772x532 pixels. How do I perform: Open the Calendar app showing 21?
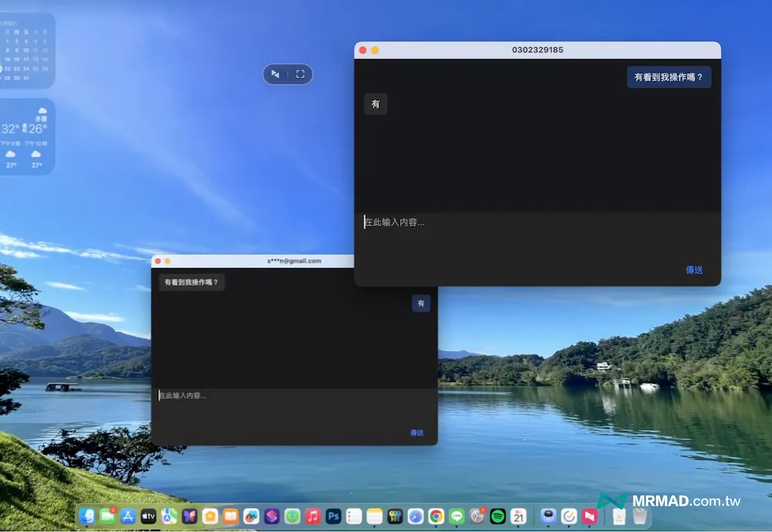519,517
